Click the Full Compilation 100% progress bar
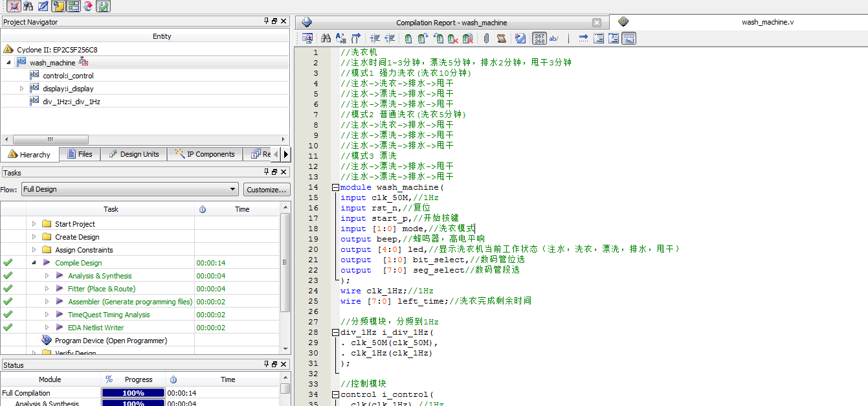 (133, 393)
